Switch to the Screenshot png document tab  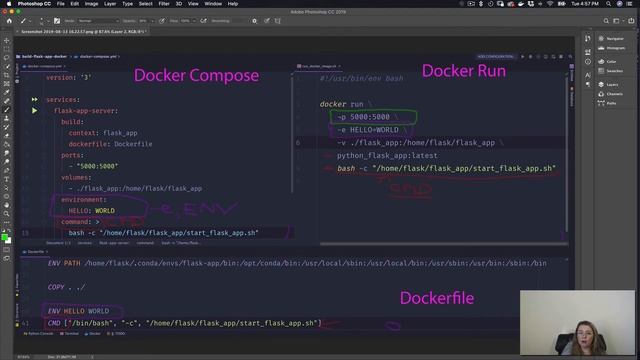(83, 31)
